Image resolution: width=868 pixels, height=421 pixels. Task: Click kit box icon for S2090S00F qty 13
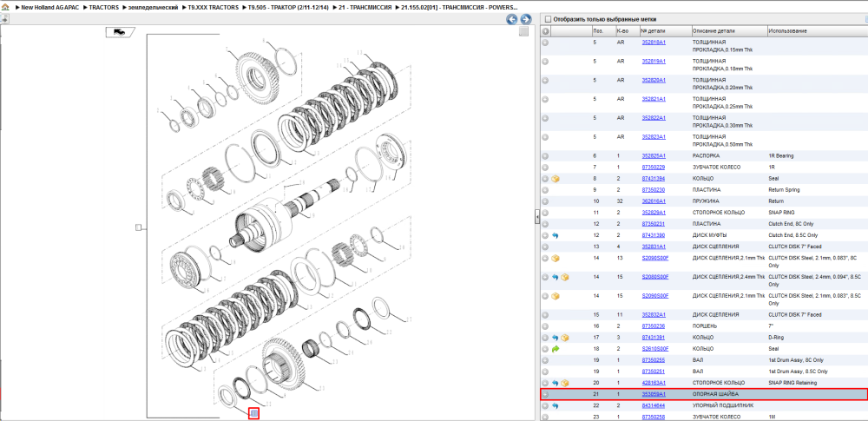(556, 258)
